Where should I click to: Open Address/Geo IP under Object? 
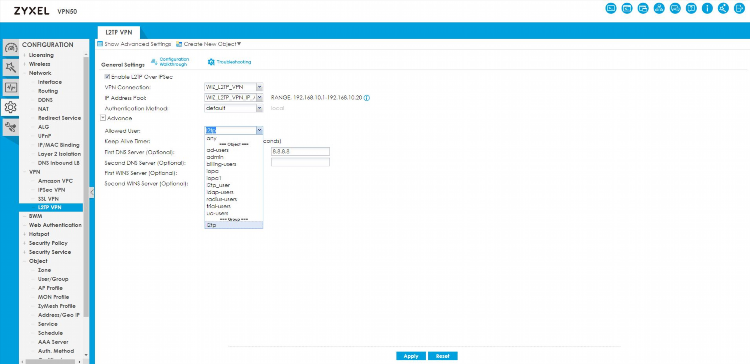pyautogui.click(x=59, y=315)
